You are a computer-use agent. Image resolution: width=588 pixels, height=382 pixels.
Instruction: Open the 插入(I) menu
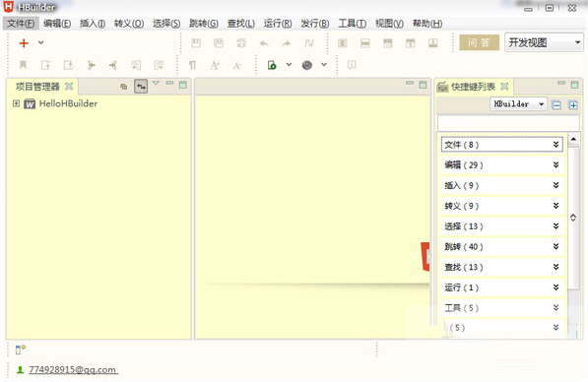pos(93,24)
